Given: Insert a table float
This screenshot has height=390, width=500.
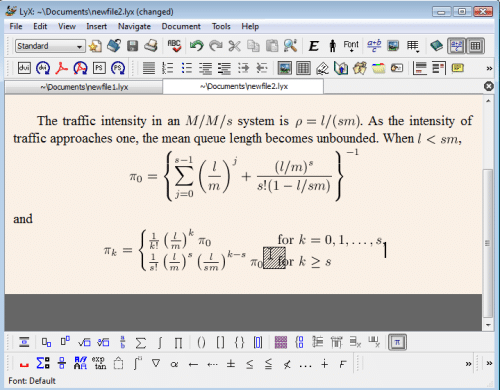Looking at the screenshot, I should (303, 68).
